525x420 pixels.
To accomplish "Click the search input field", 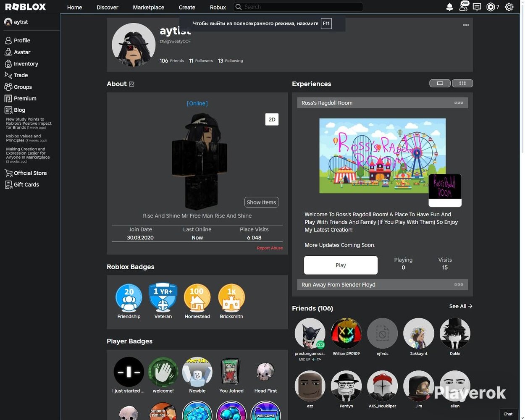I will 298,7.
